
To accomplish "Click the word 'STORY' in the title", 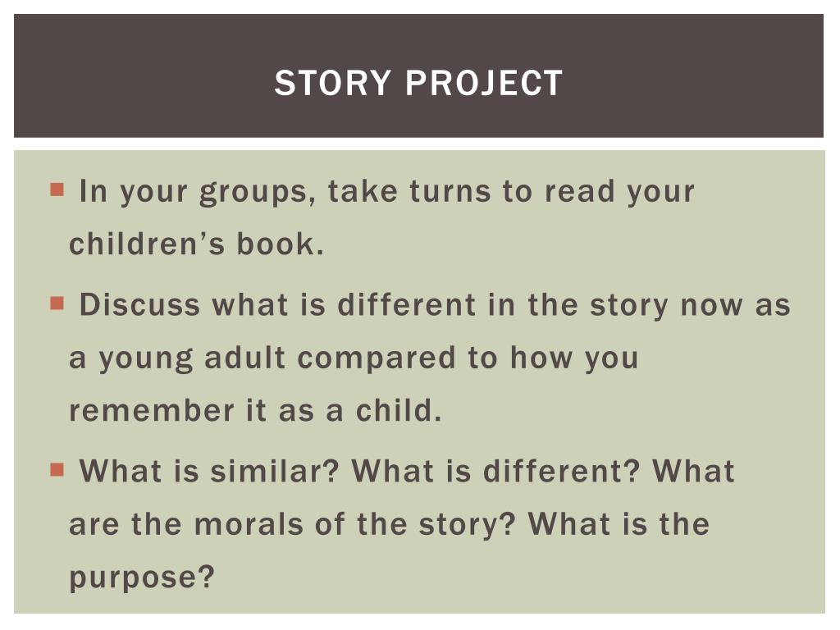I will [333, 83].
